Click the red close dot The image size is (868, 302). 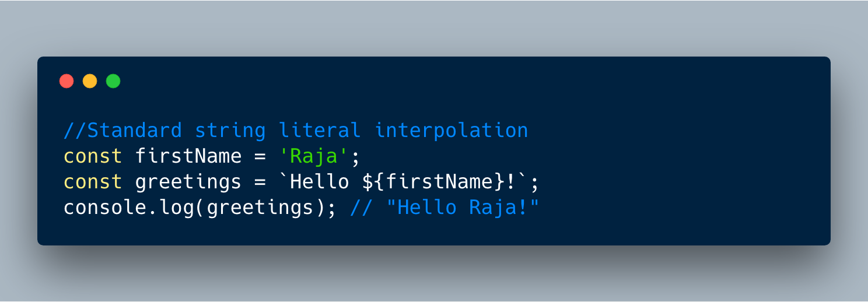(x=67, y=81)
